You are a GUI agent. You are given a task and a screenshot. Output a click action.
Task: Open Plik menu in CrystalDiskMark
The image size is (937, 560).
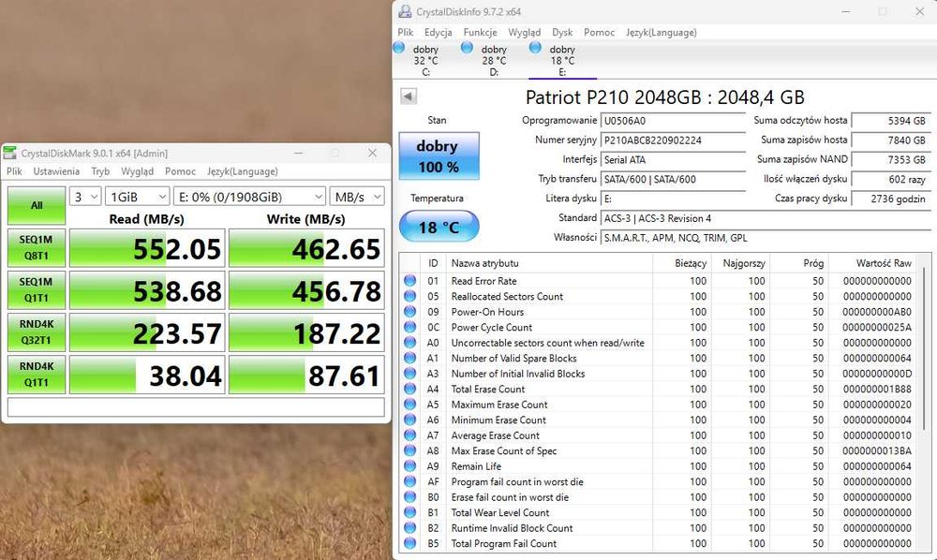point(14,171)
